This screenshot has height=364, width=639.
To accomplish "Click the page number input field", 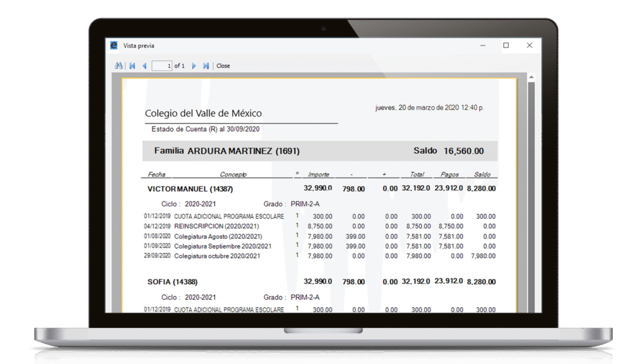I will click(x=162, y=65).
